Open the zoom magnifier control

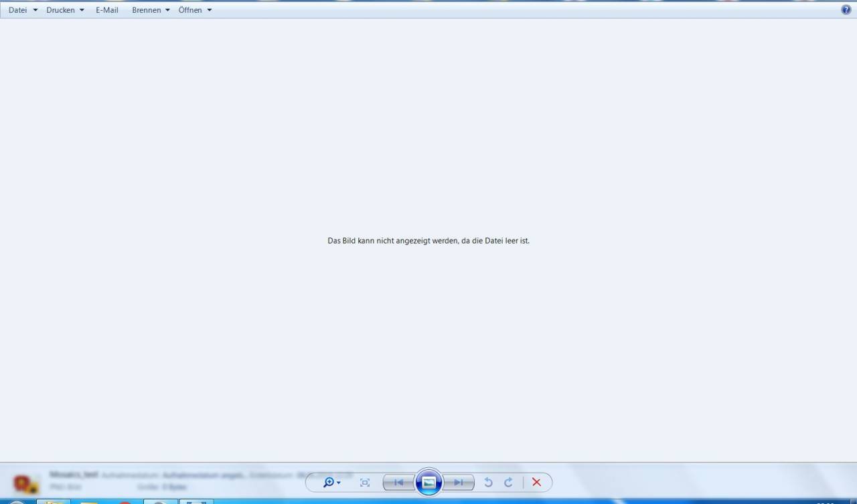tap(331, 483)
